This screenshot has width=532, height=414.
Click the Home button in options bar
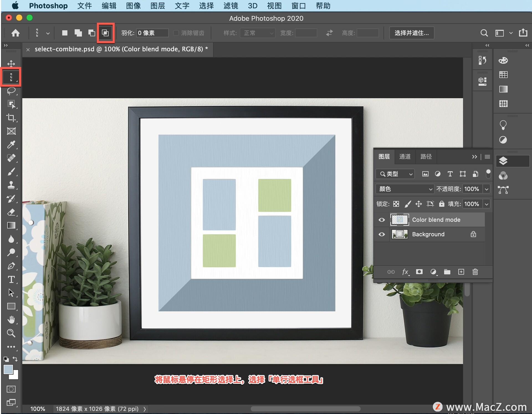16,33
